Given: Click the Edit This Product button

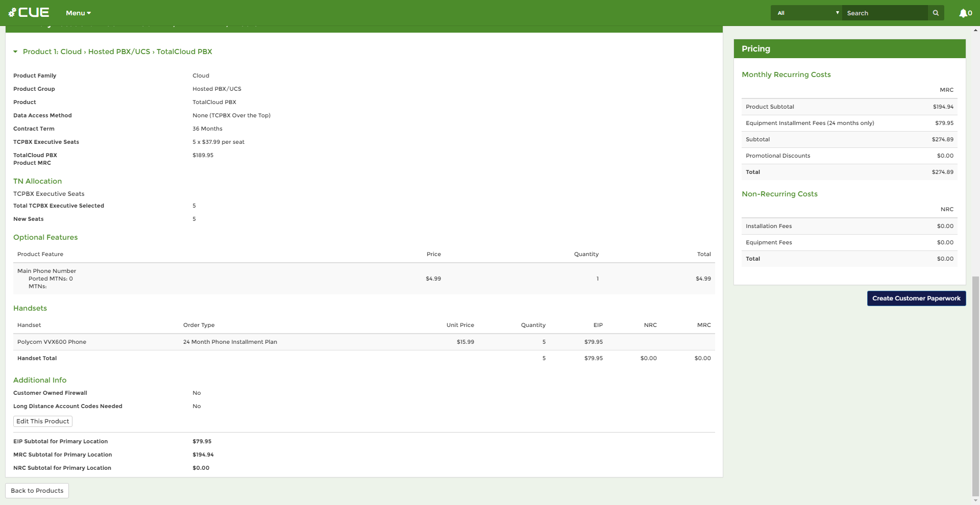Looking at the screenshot, I should 43,421.
